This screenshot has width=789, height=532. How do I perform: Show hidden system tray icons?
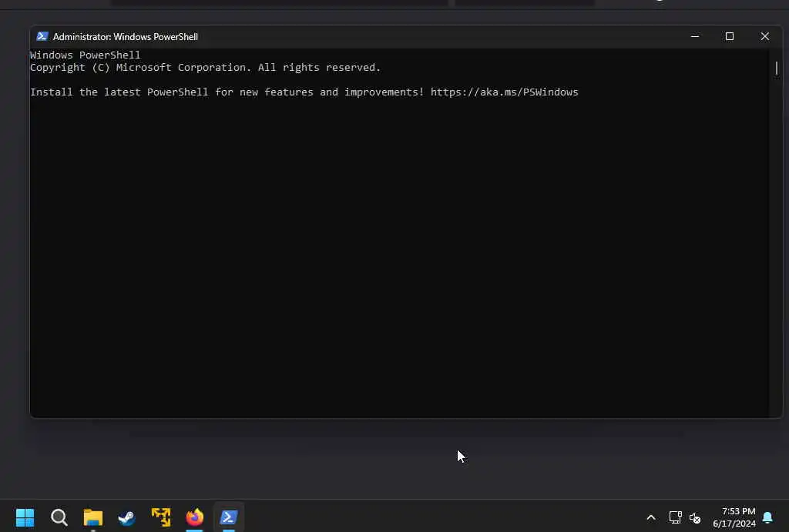650,517
